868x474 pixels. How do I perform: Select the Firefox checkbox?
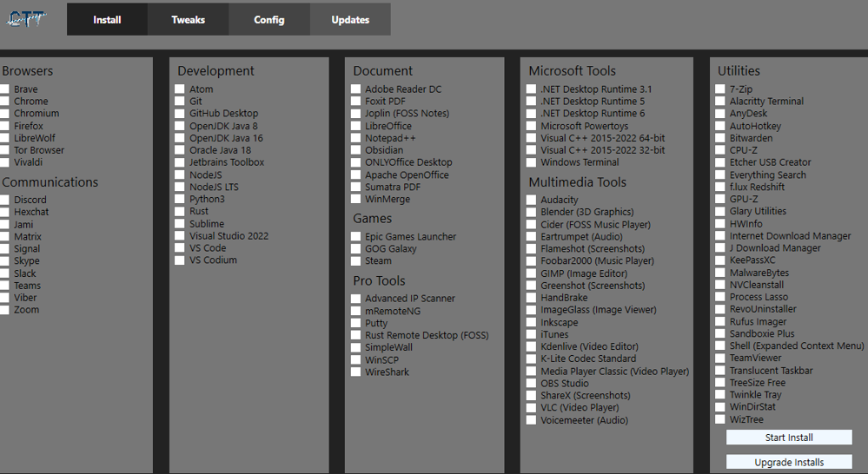point(4,126)
